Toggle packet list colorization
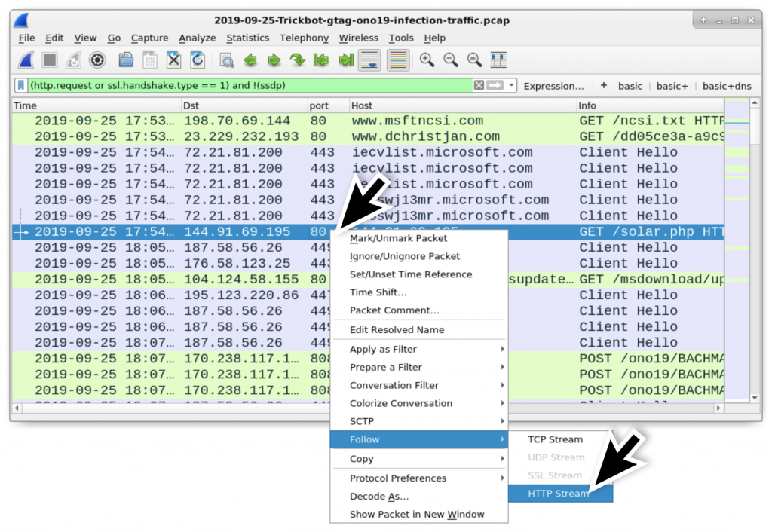The image size is (772, 532). pyautogui.click(x=398, y=60)
